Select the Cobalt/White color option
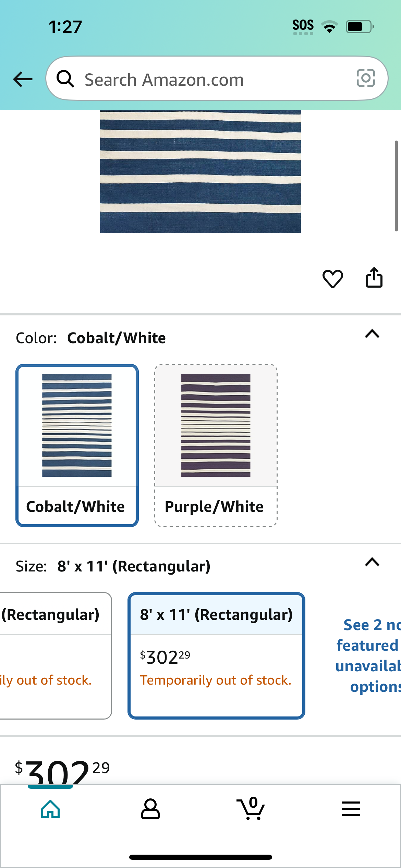Image resolution: width=401 pixels, height=868 pixels. click(77, 445)
